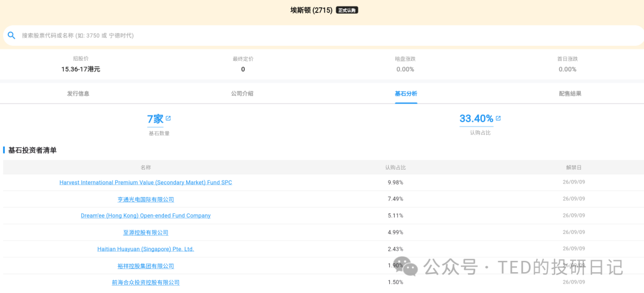The image size is (644, 293).
Task: Click the 埃斯顿 (2715) title
Action: point(311,10)
